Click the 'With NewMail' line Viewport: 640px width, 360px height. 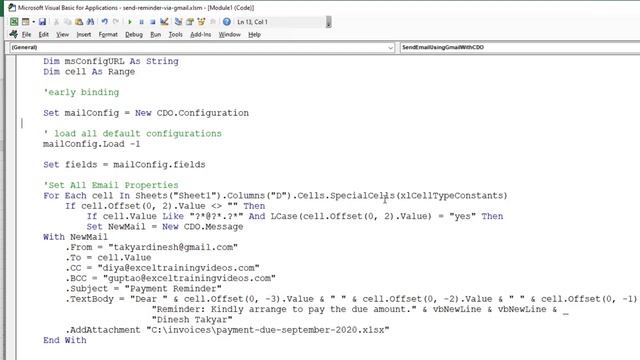[x=76, y=237]
